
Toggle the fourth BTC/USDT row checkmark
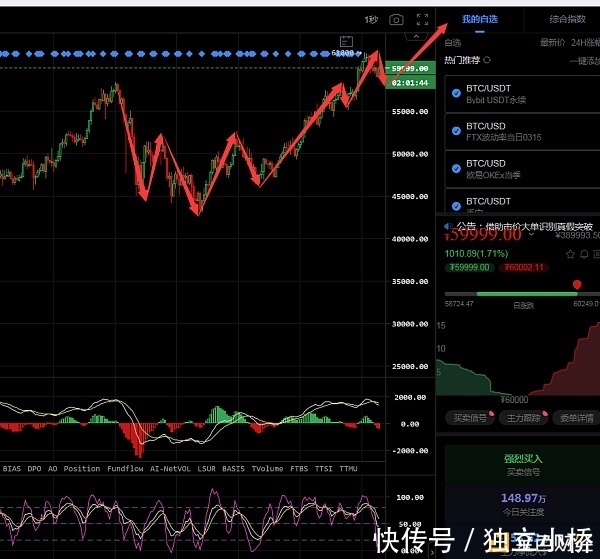pyautogui.click(x=456, y=206)
